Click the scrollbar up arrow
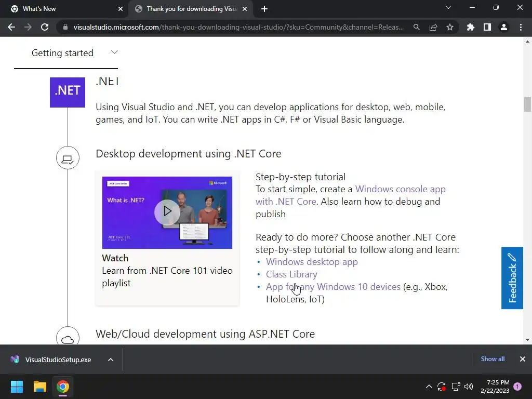Screen dimensions: 532x399 (x=527, y=42)
